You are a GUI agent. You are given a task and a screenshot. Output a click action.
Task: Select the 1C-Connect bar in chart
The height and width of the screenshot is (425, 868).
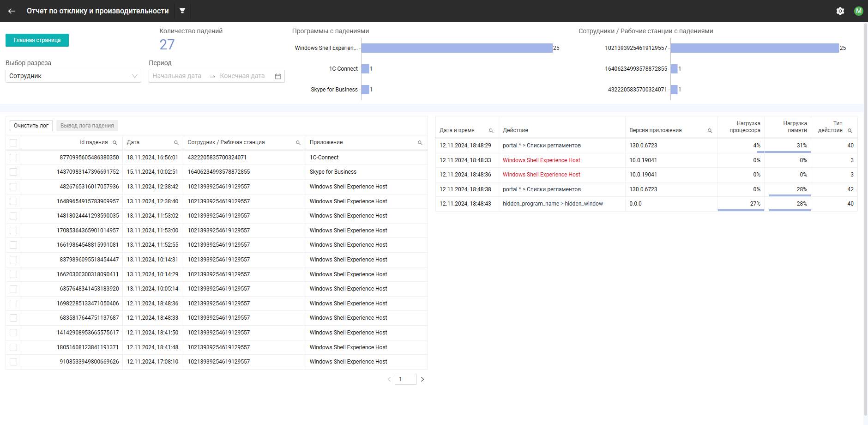click(365, 69)
